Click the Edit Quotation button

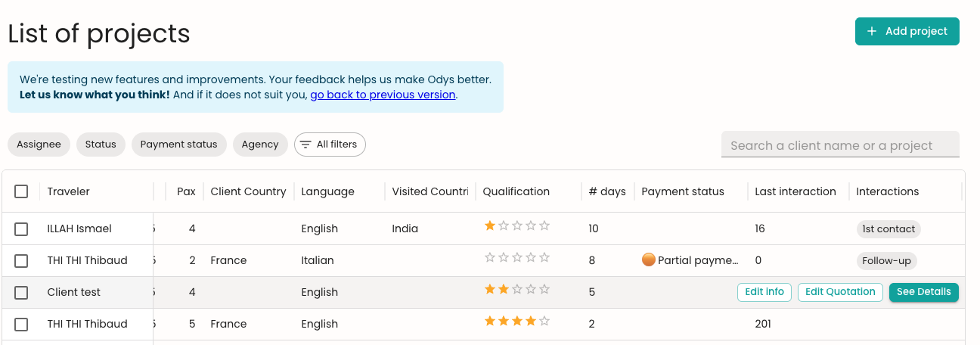tap(840, 292)
